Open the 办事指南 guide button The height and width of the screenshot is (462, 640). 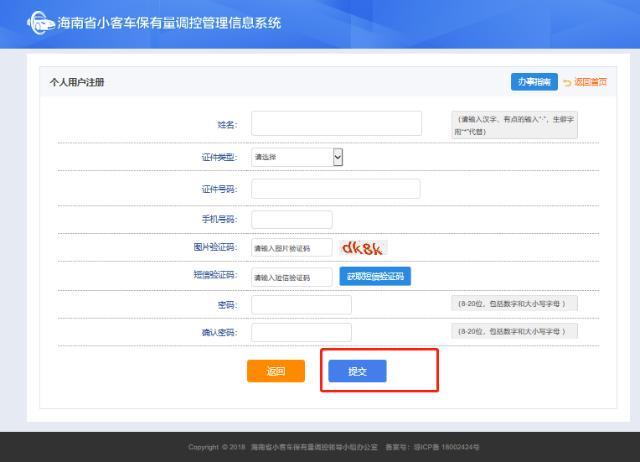point(532,81)
